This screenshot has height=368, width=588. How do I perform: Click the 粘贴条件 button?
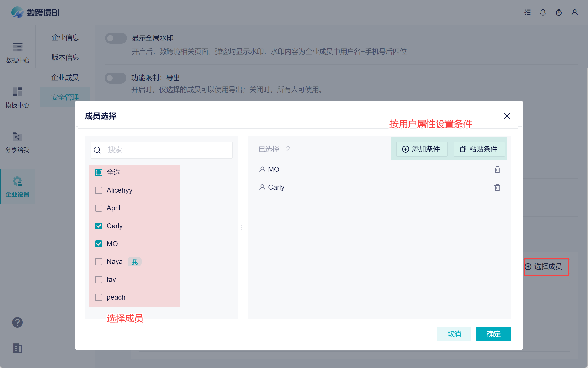click(479, 149)
